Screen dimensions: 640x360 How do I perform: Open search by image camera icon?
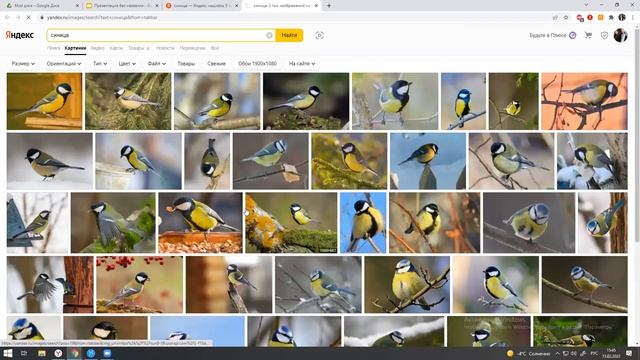click(320, 36)
